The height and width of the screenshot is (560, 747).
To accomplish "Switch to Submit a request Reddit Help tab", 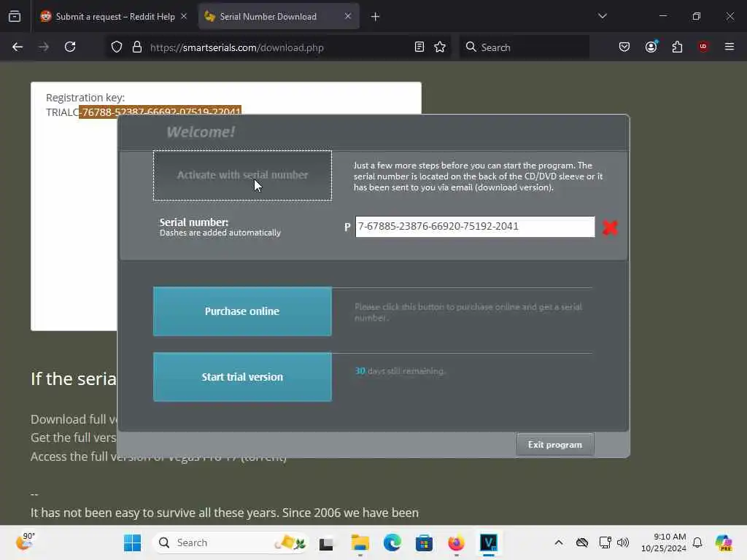I will click(x=108, y=17).
